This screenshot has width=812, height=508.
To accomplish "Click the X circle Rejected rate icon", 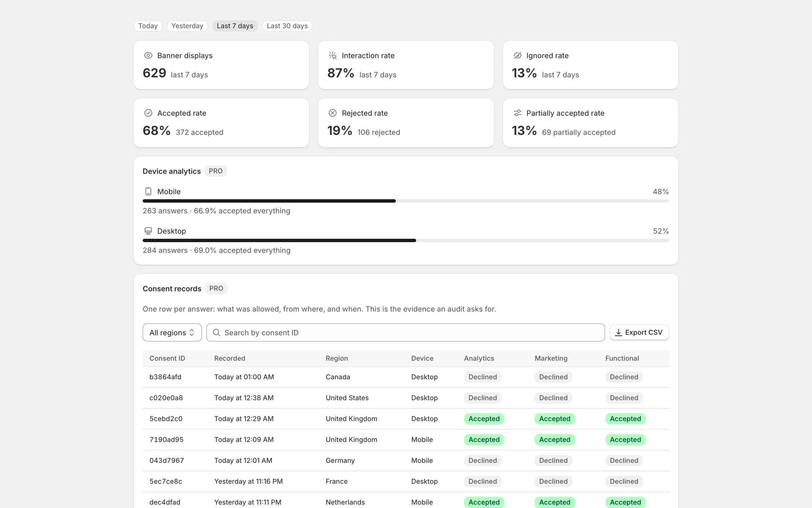I will [333, 113].
